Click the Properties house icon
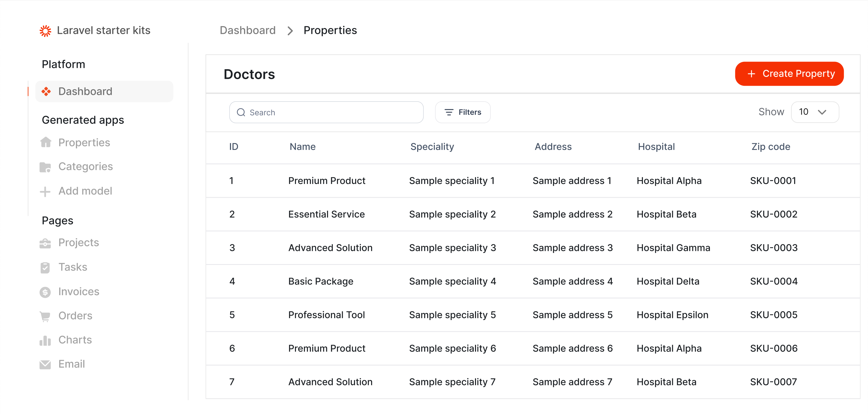This screenshot has width=868, height=414. pos(46,142)
